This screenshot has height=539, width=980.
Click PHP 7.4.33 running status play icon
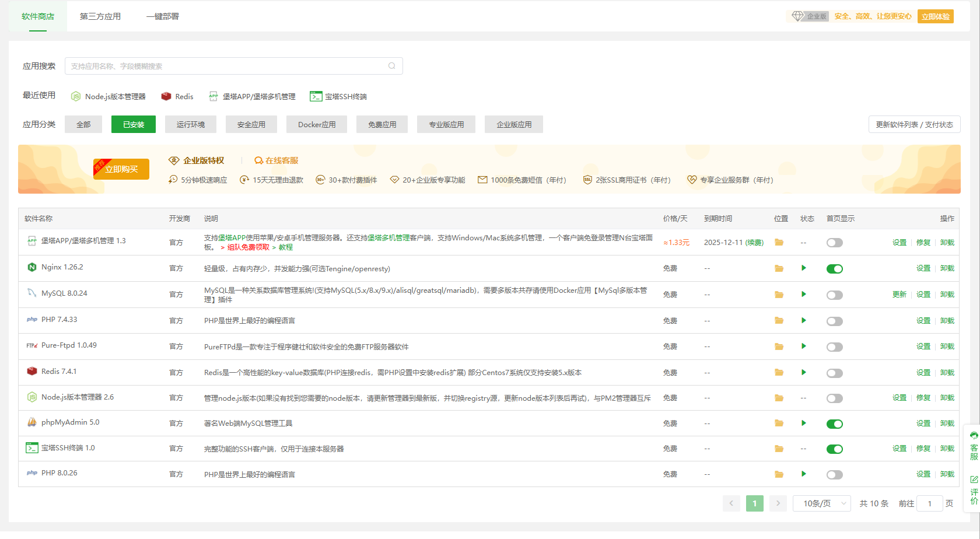804,320
